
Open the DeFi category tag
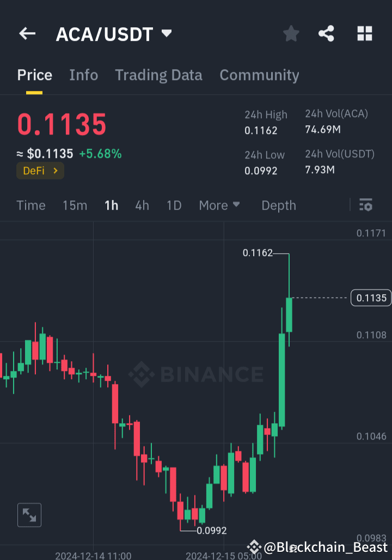(40, 171)
